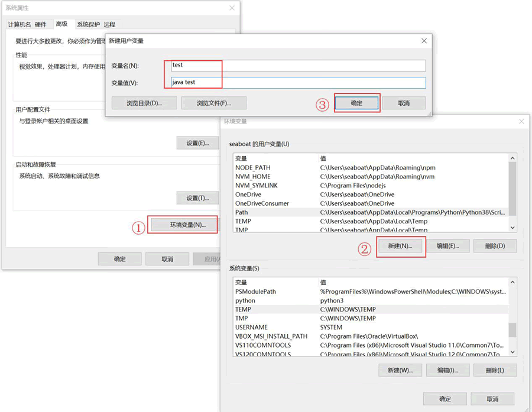This screenshot has height=412, width=532.
Task: Click the 浏览目录(D)... button
Action: coord(144,103)
